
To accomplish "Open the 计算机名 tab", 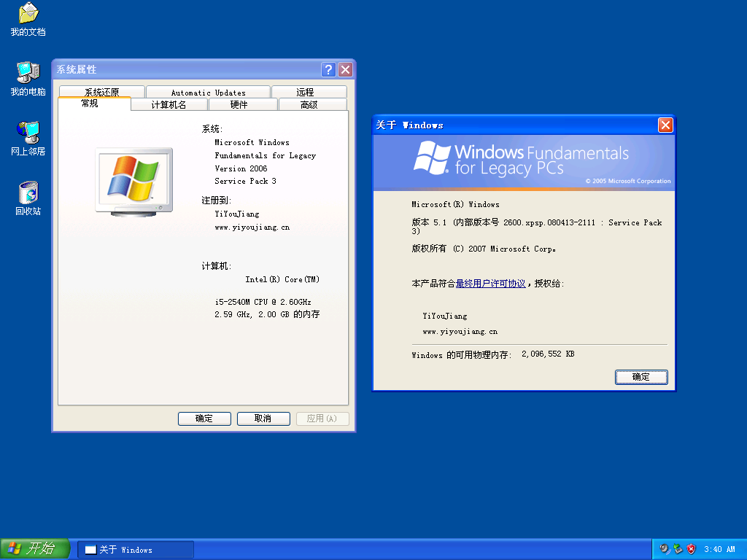I will tap(169, 105).
